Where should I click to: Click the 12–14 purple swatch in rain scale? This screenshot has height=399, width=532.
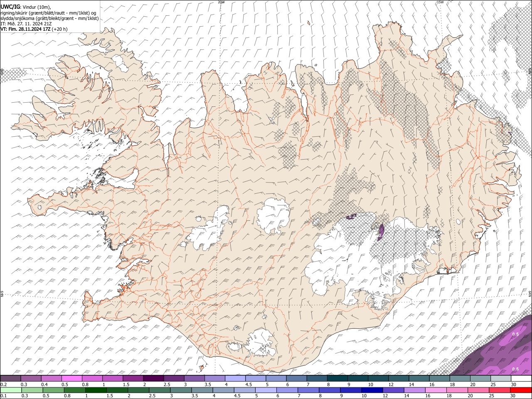point(393,390)
